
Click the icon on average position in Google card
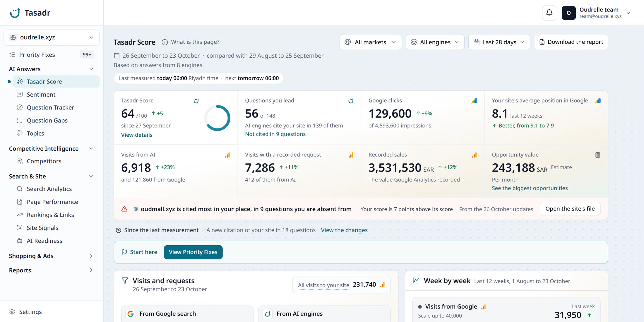point(598,101)
